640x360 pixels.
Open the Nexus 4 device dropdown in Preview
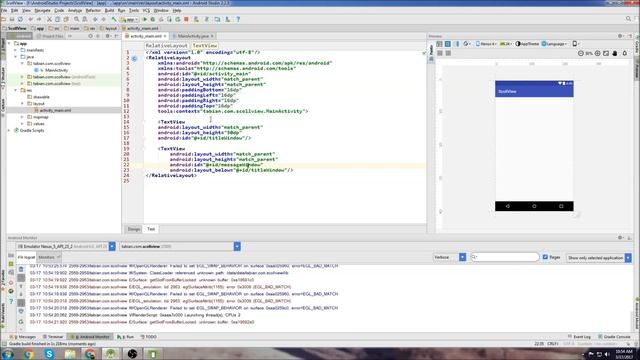coord(486,44)
